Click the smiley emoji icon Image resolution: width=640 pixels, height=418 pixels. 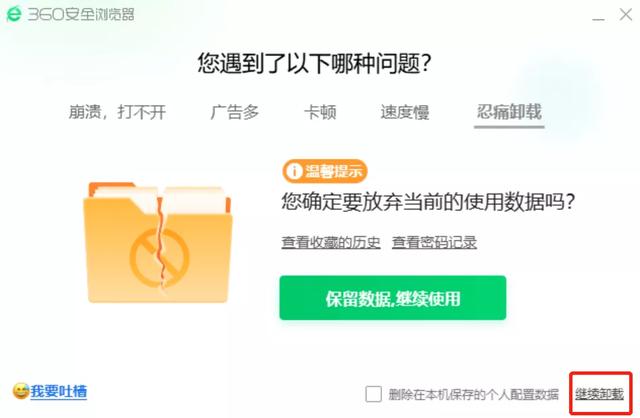pyautogui.click(x=20, y=391)
